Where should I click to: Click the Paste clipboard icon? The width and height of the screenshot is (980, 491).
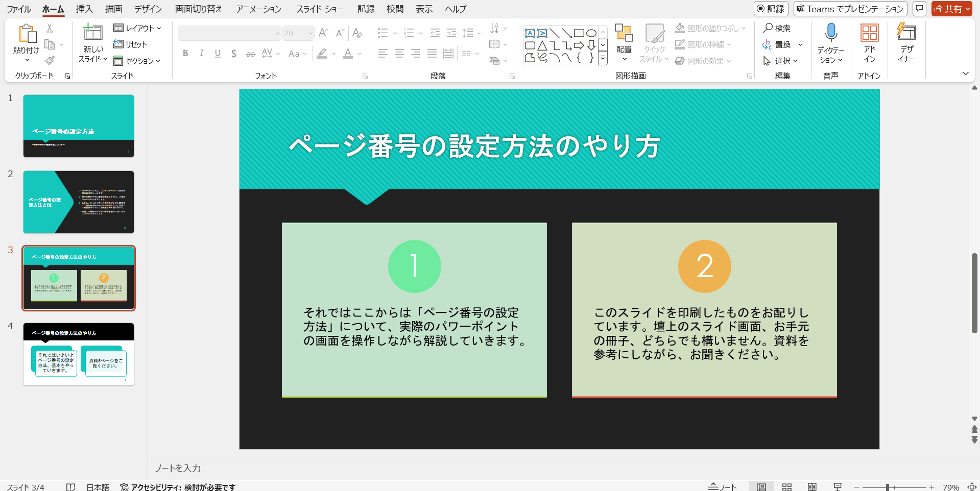point(27,34)
